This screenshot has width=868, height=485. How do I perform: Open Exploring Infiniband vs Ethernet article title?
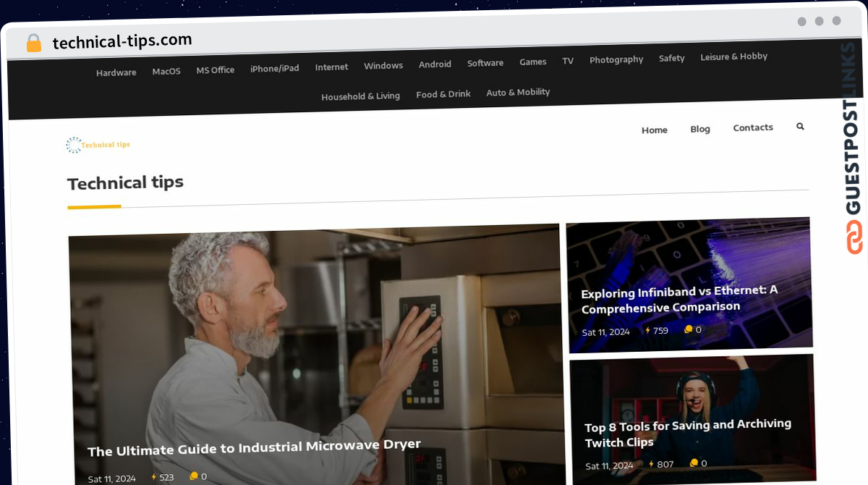coord(679,298)
